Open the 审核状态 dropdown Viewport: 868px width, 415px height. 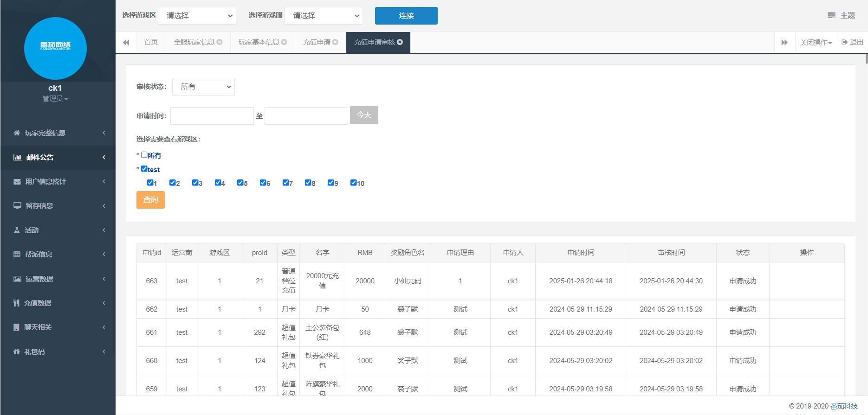[203, 87]
